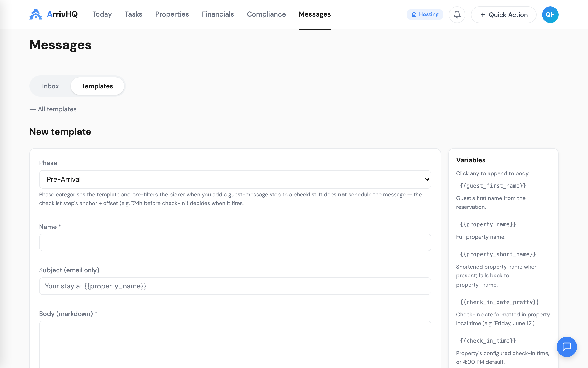Click the Hosting mode badge
The width and height of the screenshot is (588, 368).
click(x=425, y=14)
